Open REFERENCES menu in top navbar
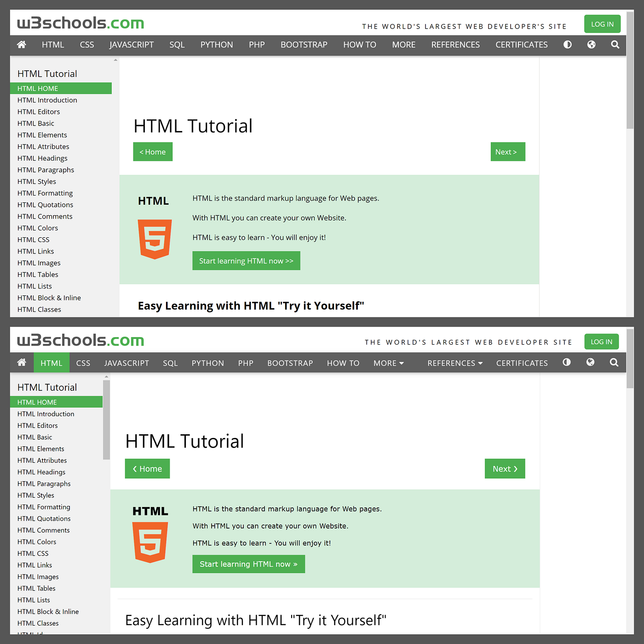Image resolution: width=644 pixels, height=644 pixels. coord(455,45)
